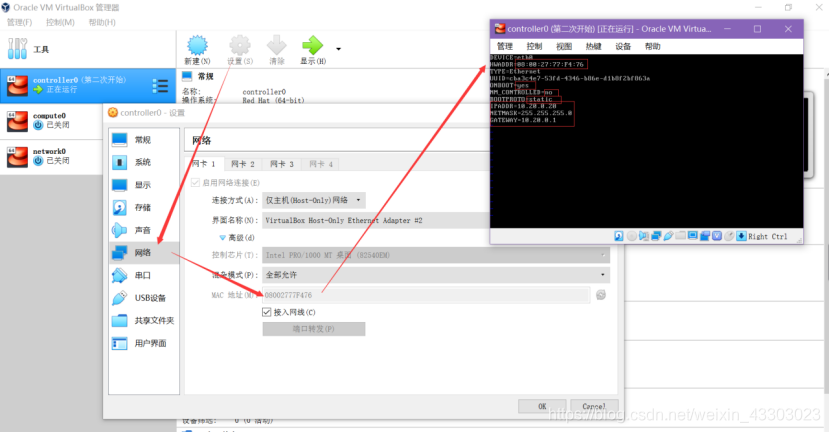
Task: Open 设置(S) gear icon in manager toolbar
Action: (240, 50)
